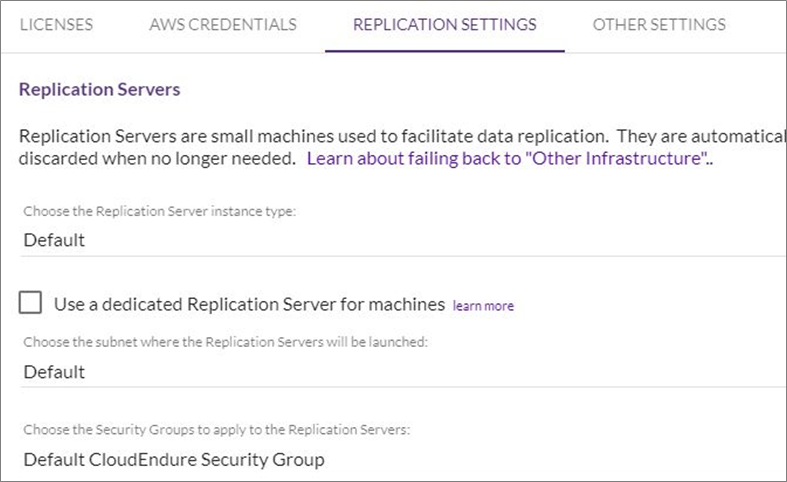Click the 'Choose the Replication Server instance type:' label

click(x=160, y=211)
